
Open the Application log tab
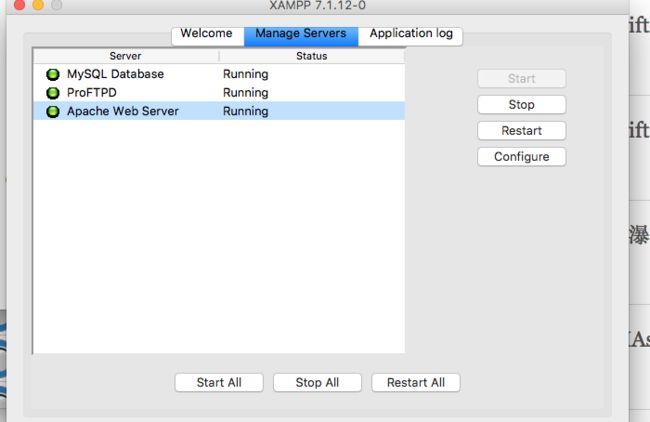tap(411, 34)
